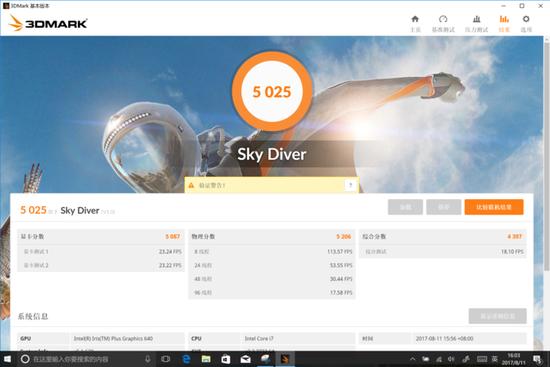Image resolution: width=550 pixels, height=367 pixels.
Task: Open the Stress Test tab
Action: click(x=476, y=24)
